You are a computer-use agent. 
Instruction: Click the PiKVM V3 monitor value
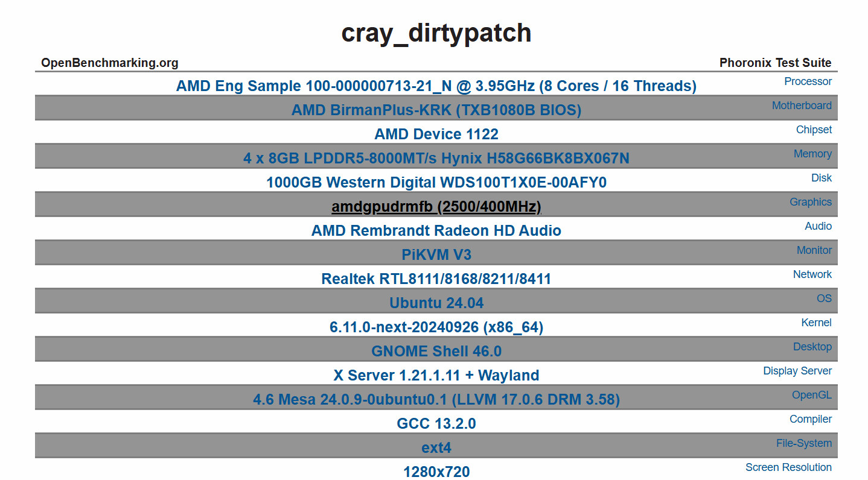(436, 255)
